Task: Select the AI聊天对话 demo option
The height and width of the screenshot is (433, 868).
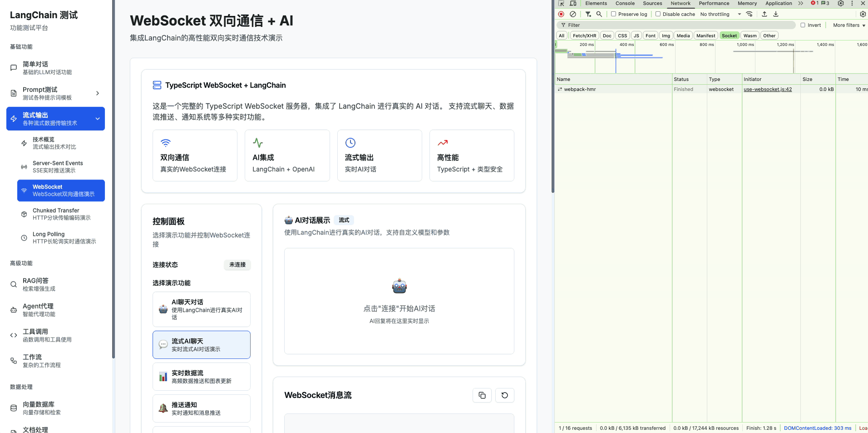Action: coord(202,309)
